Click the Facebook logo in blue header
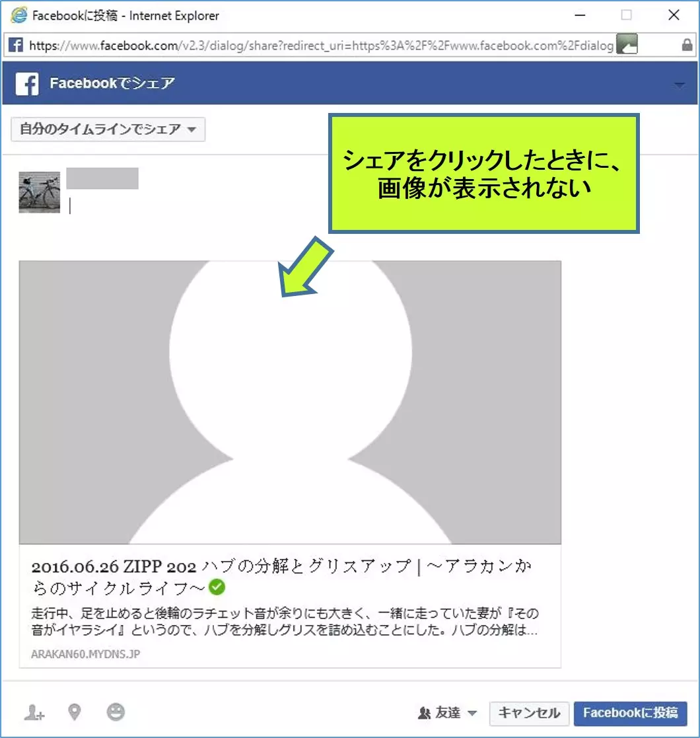This screenshot has width=700, height=738. [27, 85]
